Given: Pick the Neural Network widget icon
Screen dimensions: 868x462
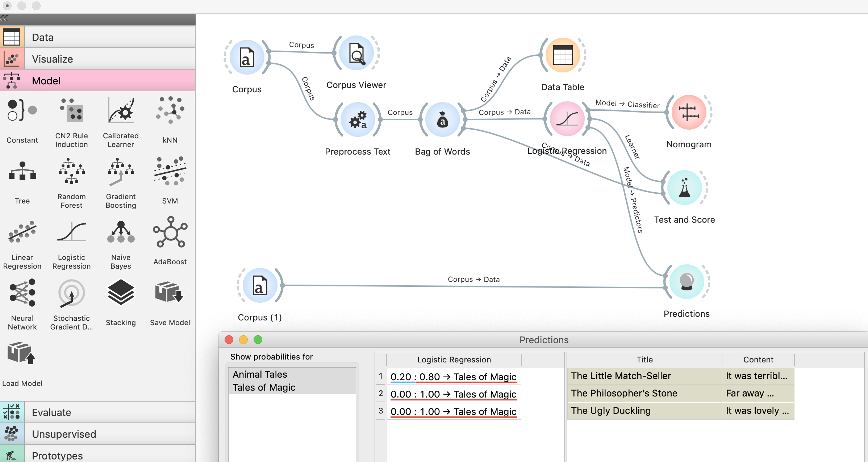Looking at the screenshot, I should pos(22,293).
